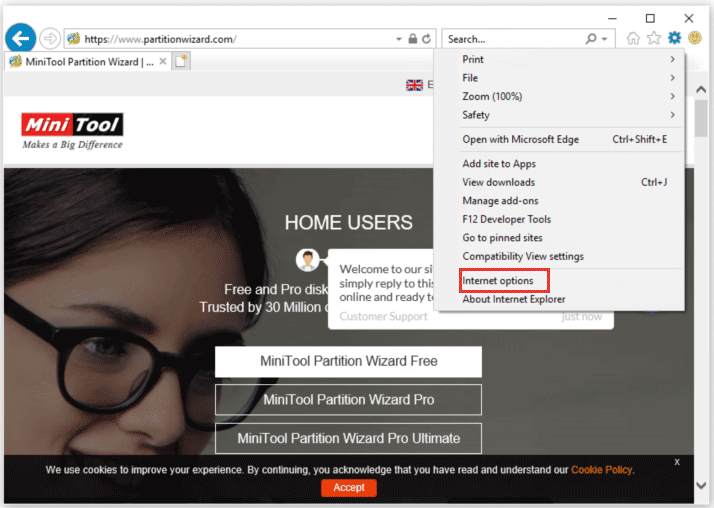Expand the Print submenu arrow
Screen dimensions: 714x508
(673, 59)
